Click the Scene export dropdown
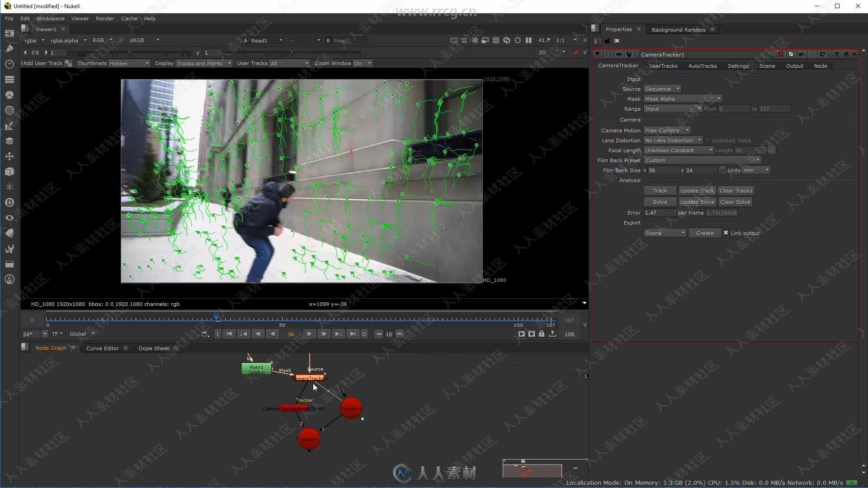The width and height of the screenshot is (868, 488). [664, 232]
